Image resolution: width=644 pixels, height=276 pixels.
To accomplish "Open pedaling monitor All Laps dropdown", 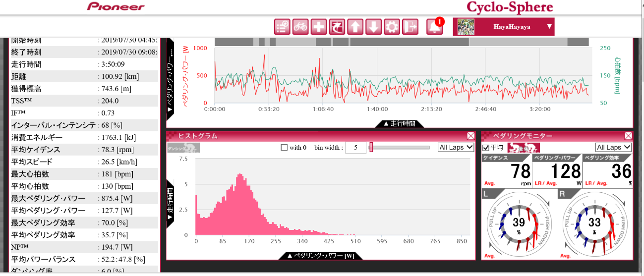I will pos(613,148).
